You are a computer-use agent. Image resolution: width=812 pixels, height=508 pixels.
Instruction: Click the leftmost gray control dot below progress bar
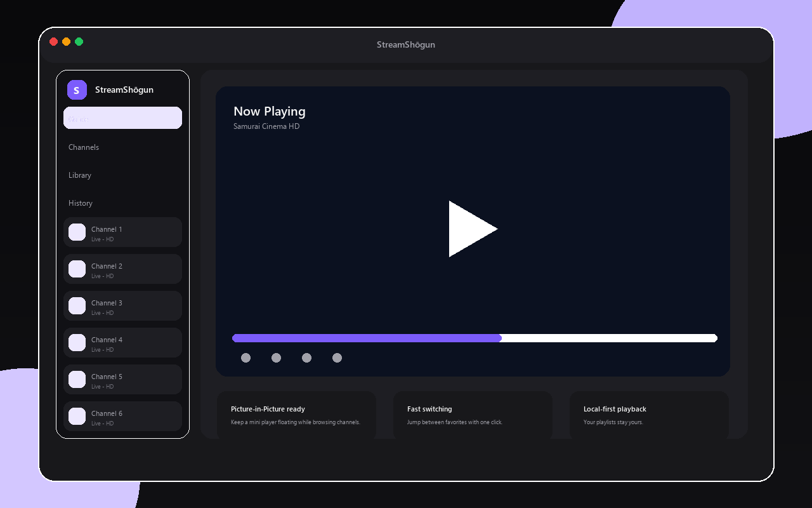click(246, 358)
